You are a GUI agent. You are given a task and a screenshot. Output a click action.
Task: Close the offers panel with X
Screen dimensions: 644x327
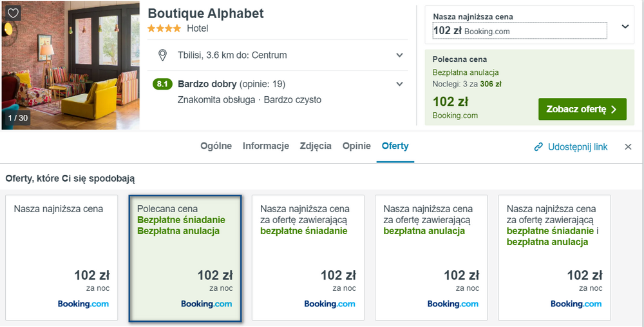pos(628,147)
